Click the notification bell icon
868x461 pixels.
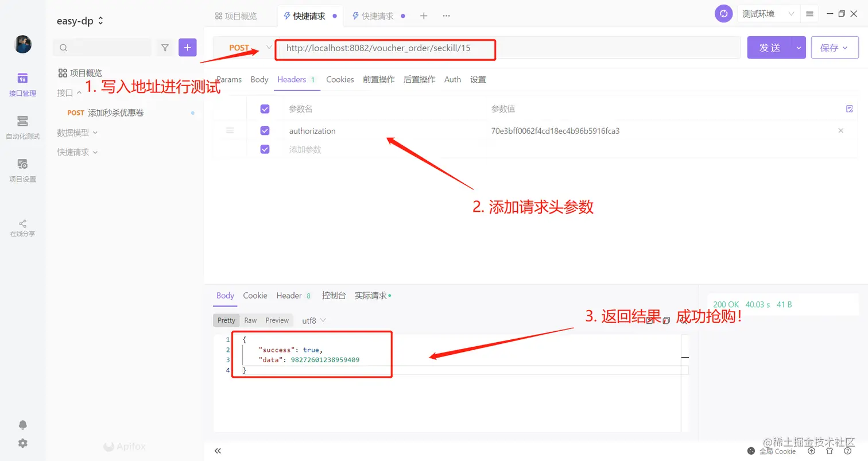click(x=22, y=424)
